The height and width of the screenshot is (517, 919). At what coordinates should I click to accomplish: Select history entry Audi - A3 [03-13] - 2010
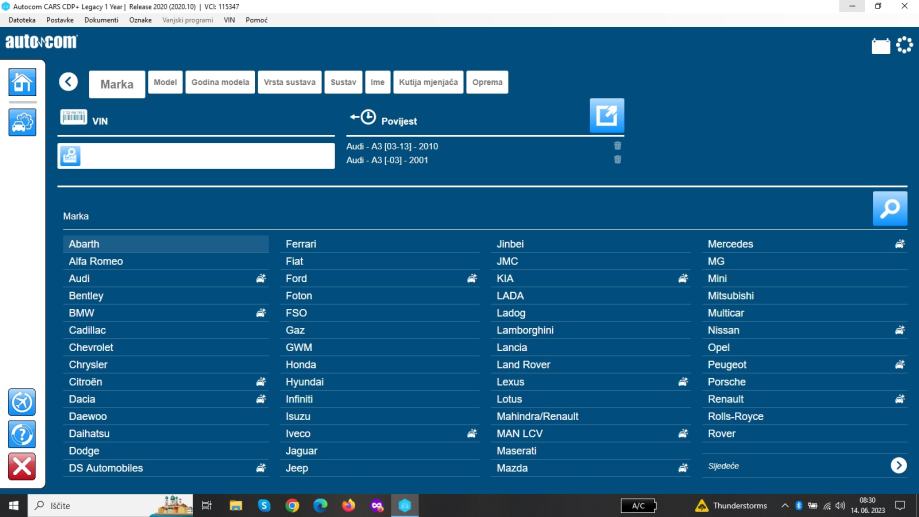[x=392, y=147]
